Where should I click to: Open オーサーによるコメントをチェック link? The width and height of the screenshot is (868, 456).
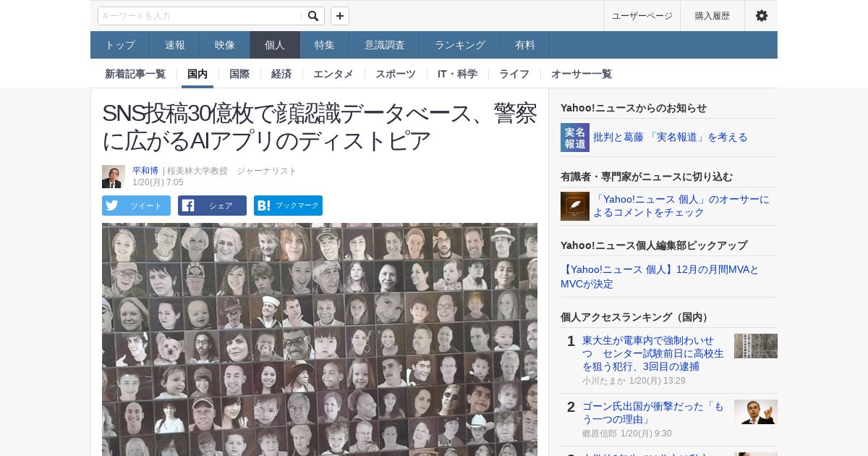tap(681, 206)
